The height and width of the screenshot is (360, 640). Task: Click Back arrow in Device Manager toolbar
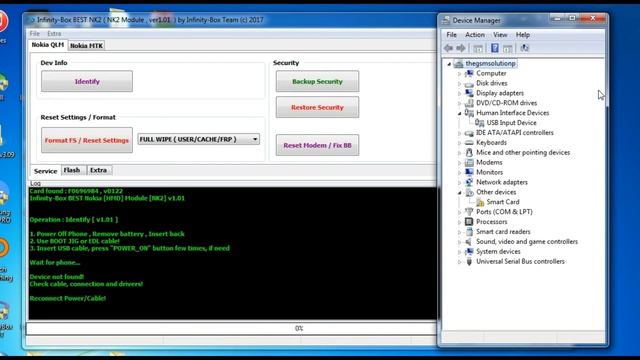[x=449, y=48]
